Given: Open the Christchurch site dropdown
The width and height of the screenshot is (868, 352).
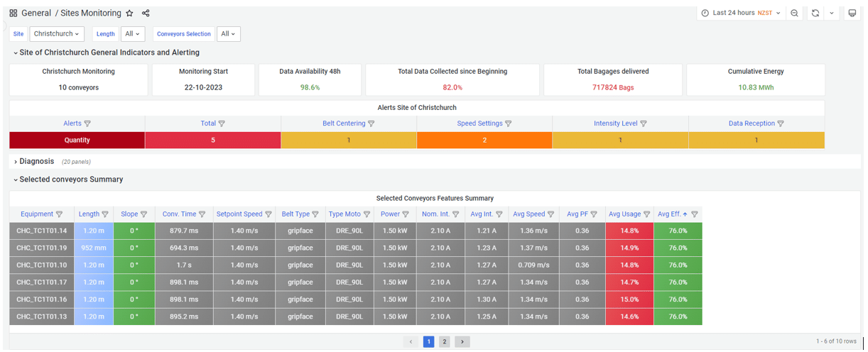Looking at the screenshot, I should (57, 34).
